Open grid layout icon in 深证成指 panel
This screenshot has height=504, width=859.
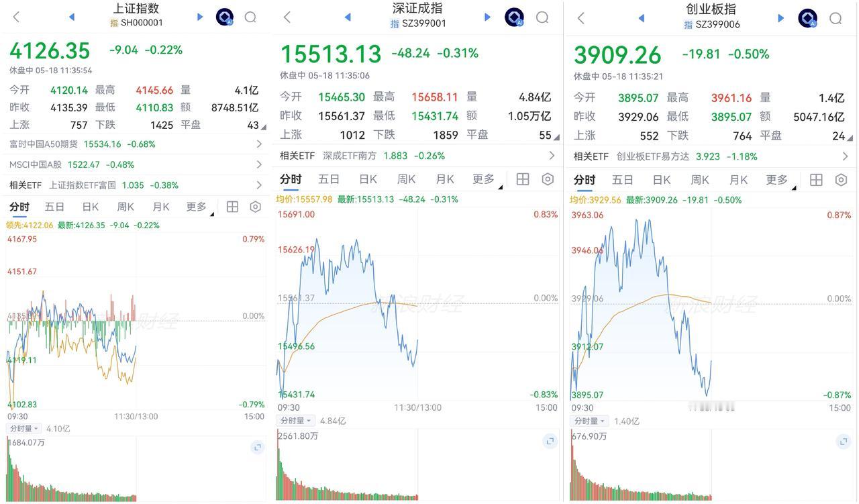point(523,179)
